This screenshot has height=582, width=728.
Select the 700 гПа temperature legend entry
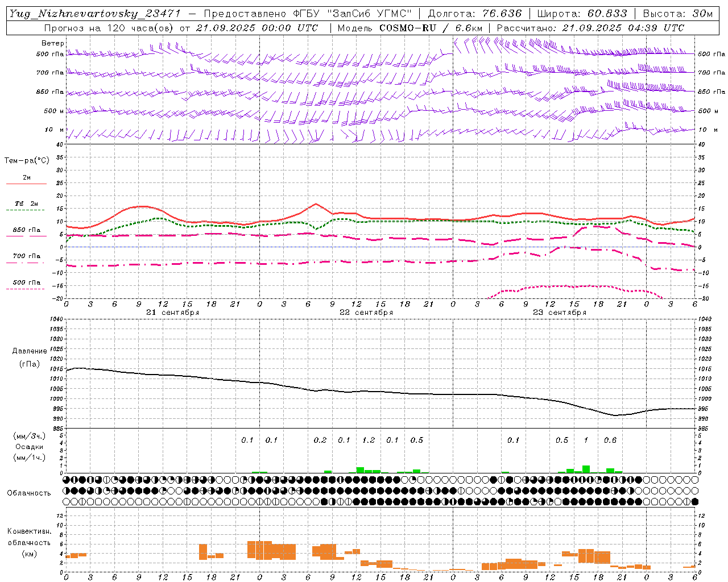tap(26, 258)
